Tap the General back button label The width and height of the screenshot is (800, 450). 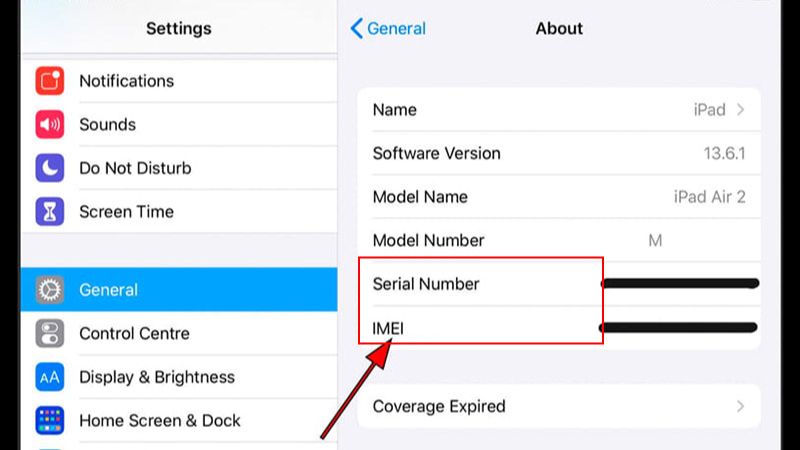(x=396, y=29)
